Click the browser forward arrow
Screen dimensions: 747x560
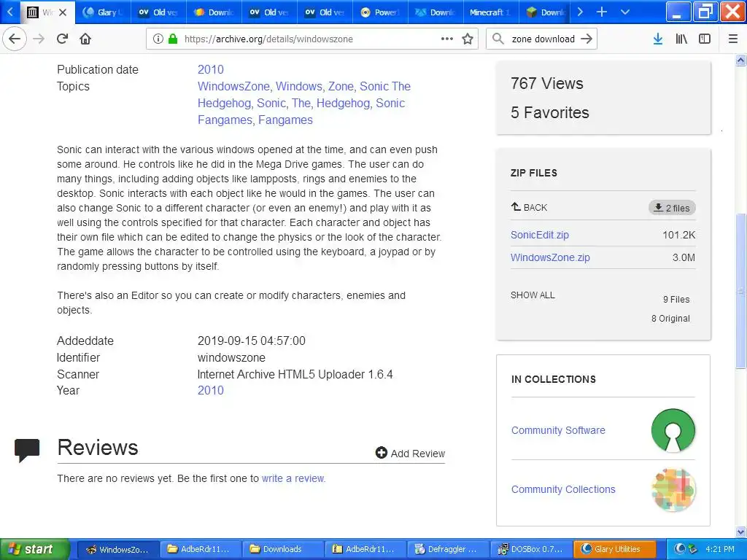[x=39, y=39]
